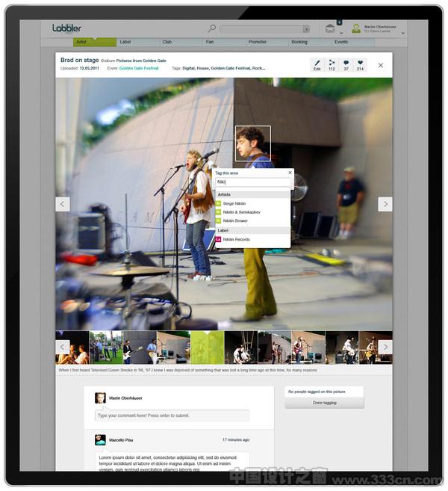Click the face tag selection box
This screenshot has height=491, width=448.
[x=253, y=143]
